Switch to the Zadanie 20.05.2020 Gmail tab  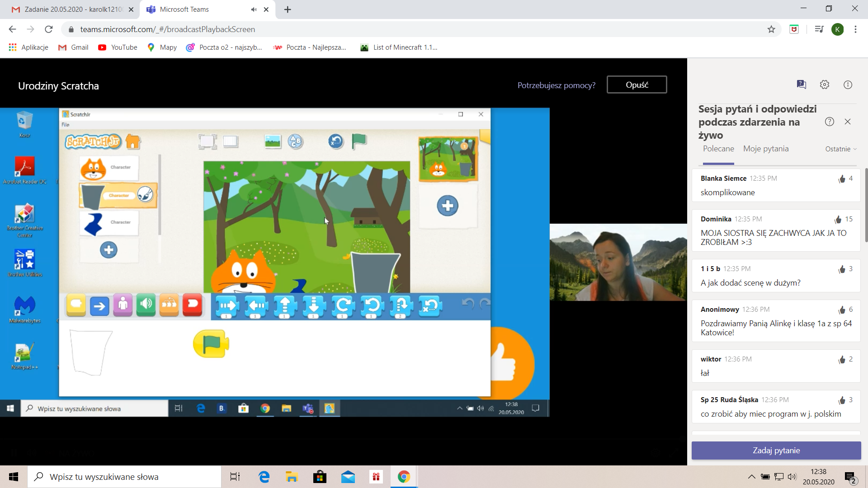70,9
